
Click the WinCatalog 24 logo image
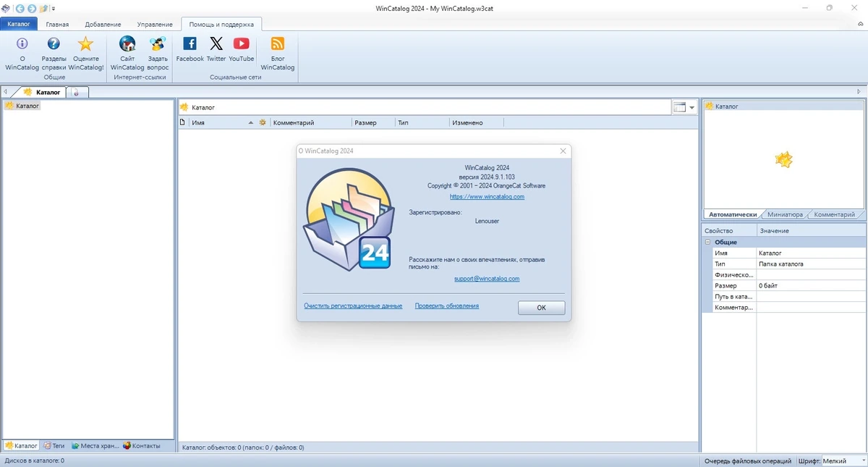pos(349,219)
